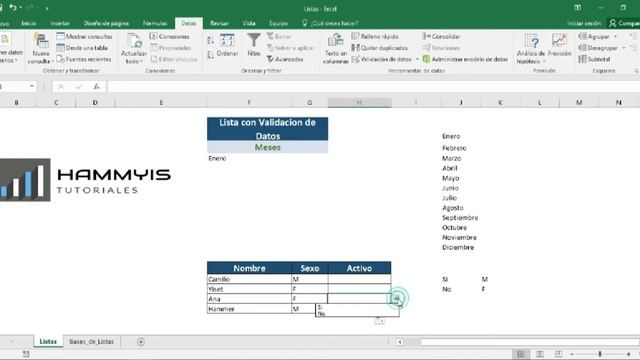This screenshot has width=640, height=360.
Task: Switch to Normal view icon
Action: point(521,354)
